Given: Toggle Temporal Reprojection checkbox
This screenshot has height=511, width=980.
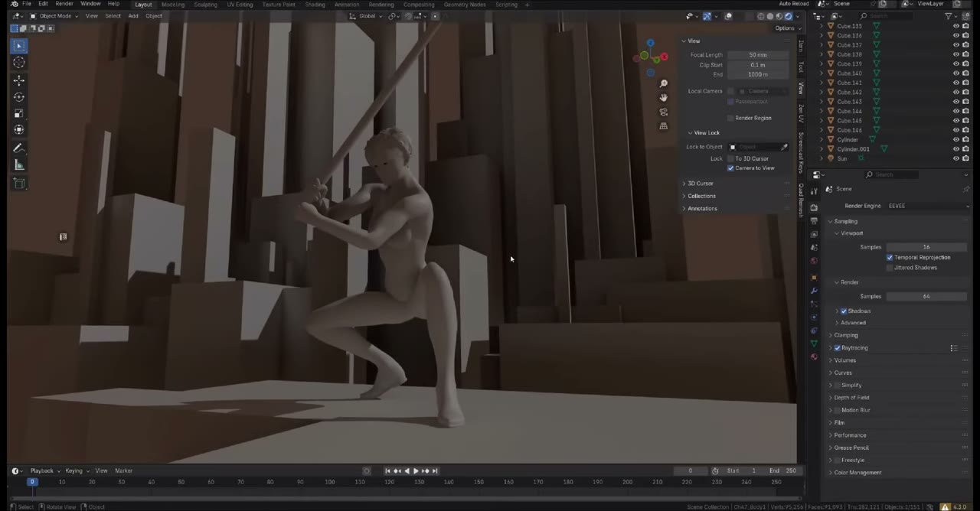Looking at the screenshot, I should point(890,258).
